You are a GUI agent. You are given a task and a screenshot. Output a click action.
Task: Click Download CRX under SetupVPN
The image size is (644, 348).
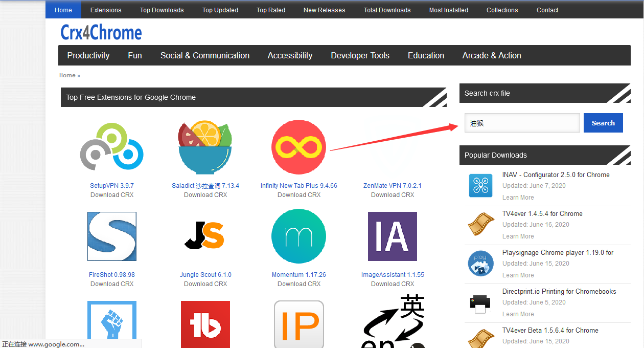[x=112, y=195]
